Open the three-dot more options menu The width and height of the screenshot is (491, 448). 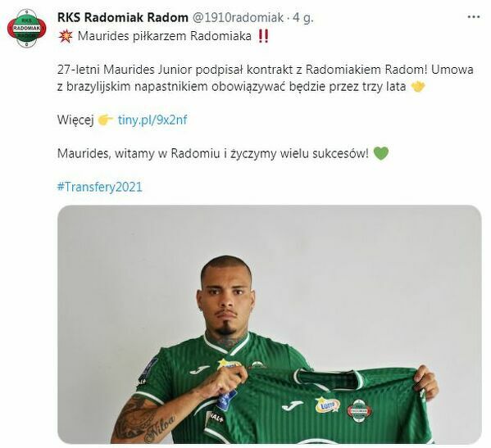point(474,17)
